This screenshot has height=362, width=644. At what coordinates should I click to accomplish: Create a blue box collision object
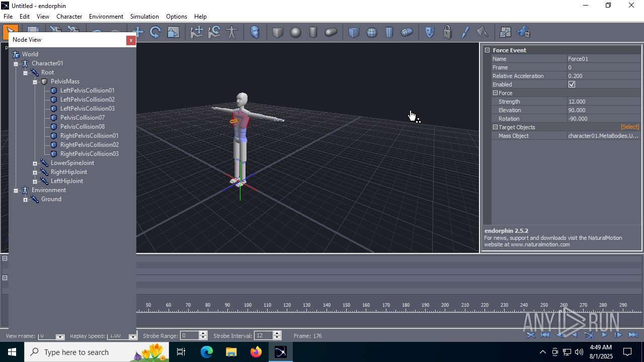(x=354, y=32)
